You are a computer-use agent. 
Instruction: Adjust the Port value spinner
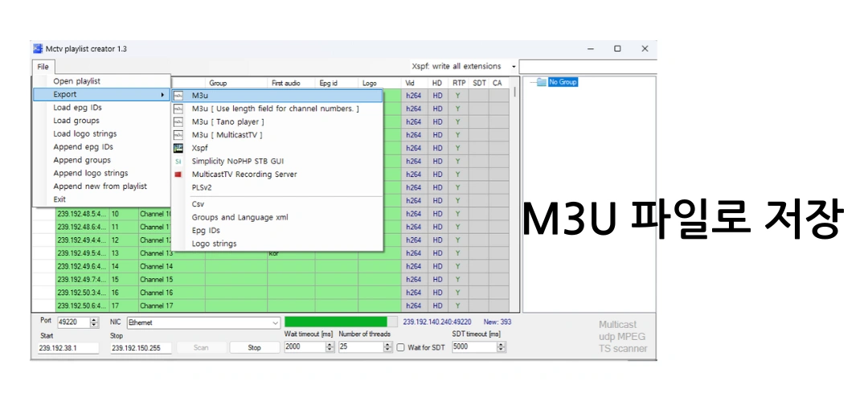point(94,322)
